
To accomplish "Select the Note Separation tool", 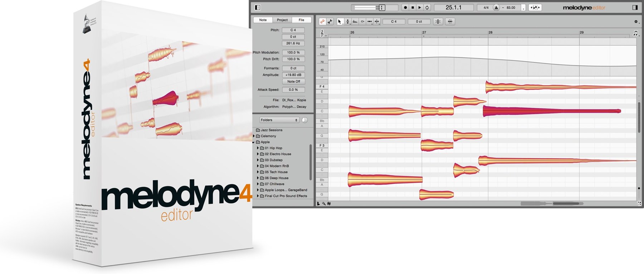I will 377,21.
